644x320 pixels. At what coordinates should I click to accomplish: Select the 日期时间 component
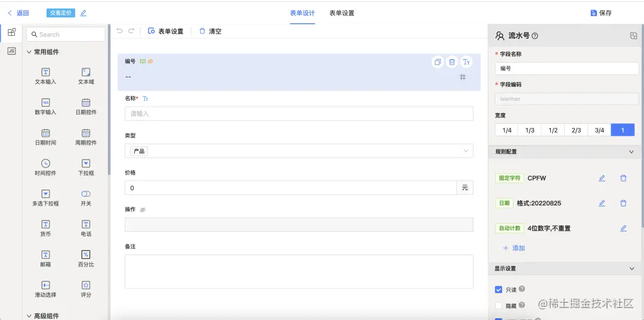(x=45, y=136)
